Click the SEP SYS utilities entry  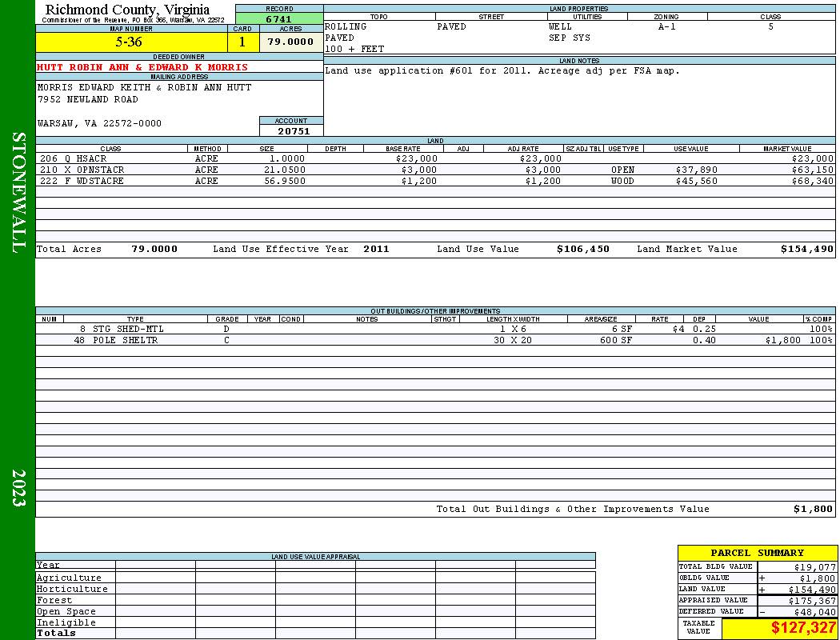pos(569,38)
